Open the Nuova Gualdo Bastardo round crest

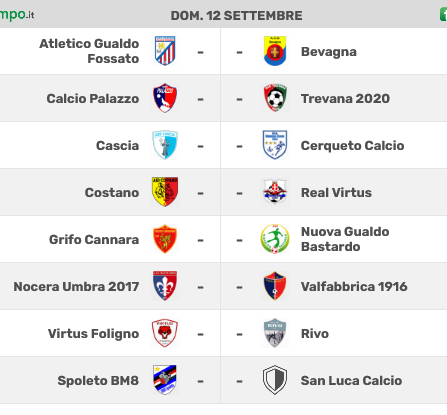pyautogui.click(x=275, y=239)
